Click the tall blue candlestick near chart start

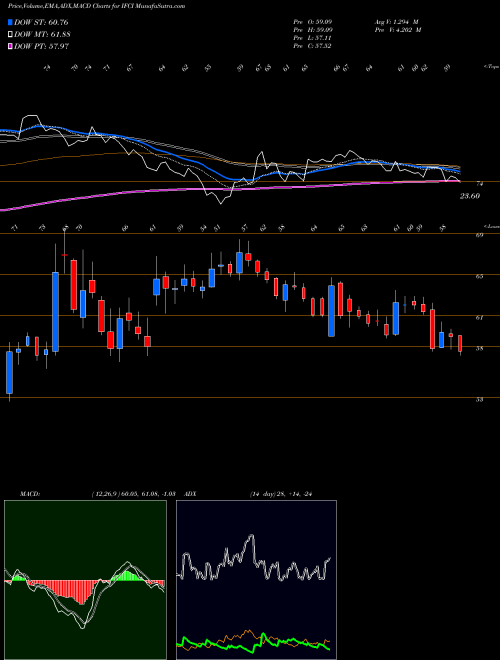coord(56,312)
